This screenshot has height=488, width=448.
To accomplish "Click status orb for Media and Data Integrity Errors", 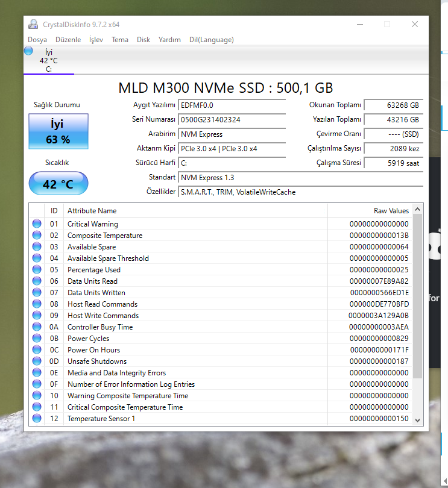I will pos(37,372).
